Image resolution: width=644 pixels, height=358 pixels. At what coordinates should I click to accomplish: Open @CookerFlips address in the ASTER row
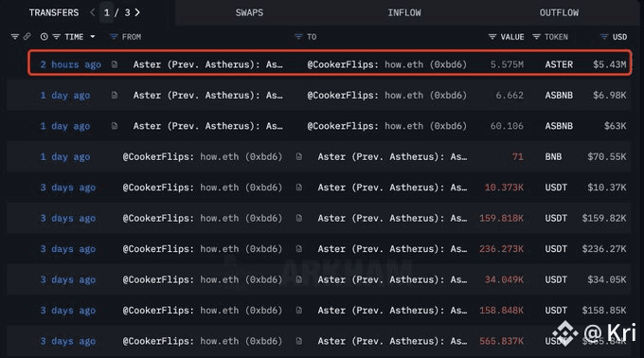coord(387,64)
